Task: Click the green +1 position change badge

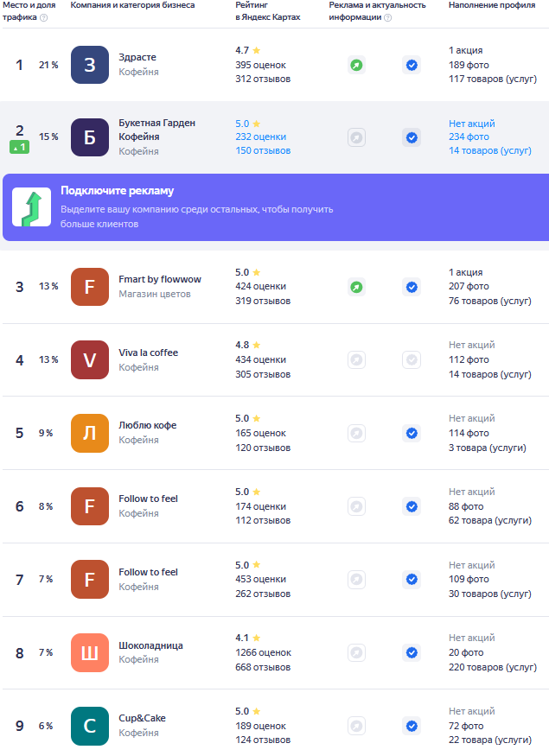Action: pyautogui.click(x=19, y=147)
